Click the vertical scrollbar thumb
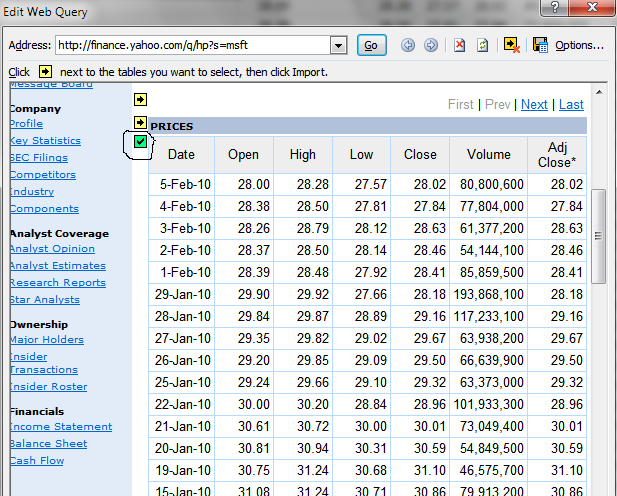The image size is (617, 496). (599, 236)
